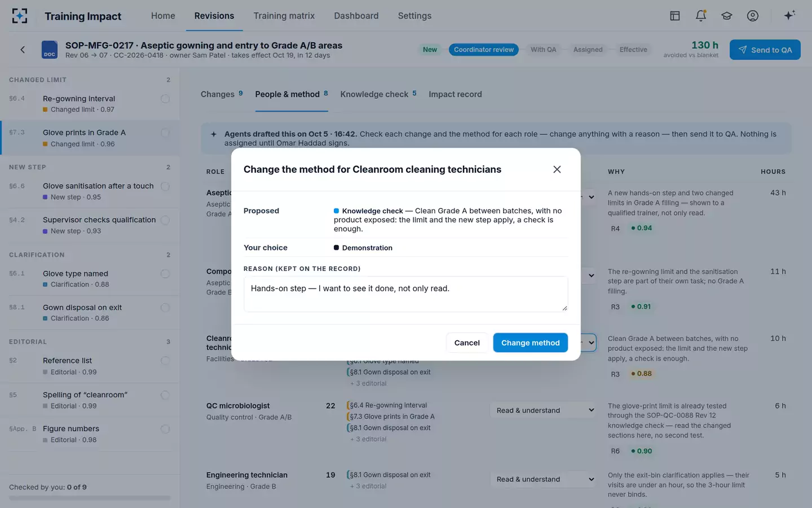
Task: Click the DOC file icon for SOP-MFG-0217
Action: point(50,50)
